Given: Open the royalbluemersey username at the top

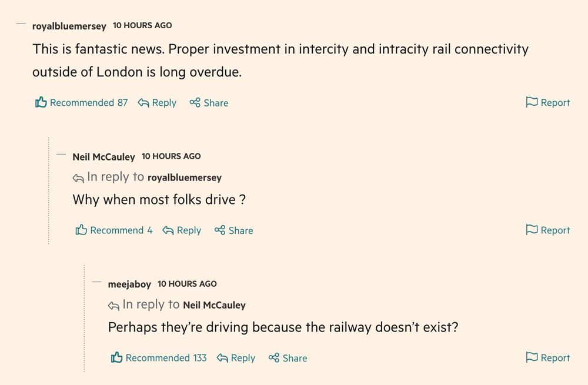Looking at the screenshot, I should [x=69, y=26].
